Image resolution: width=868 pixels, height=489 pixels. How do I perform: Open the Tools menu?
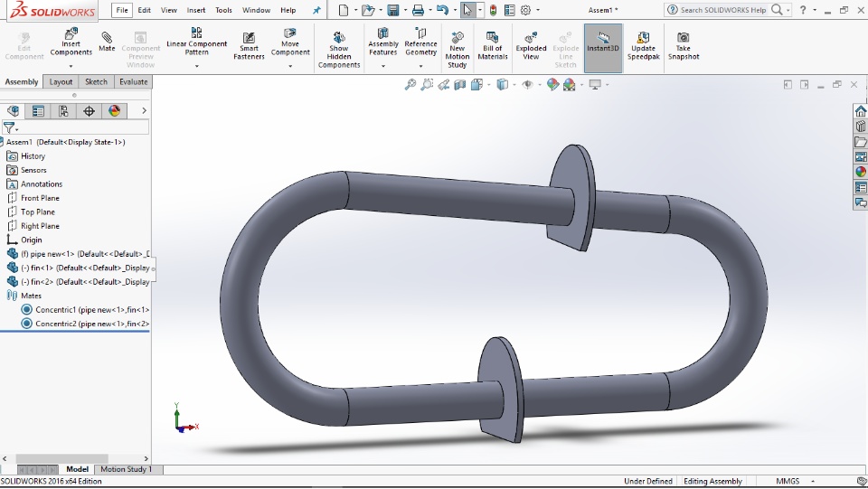(223, 10)
